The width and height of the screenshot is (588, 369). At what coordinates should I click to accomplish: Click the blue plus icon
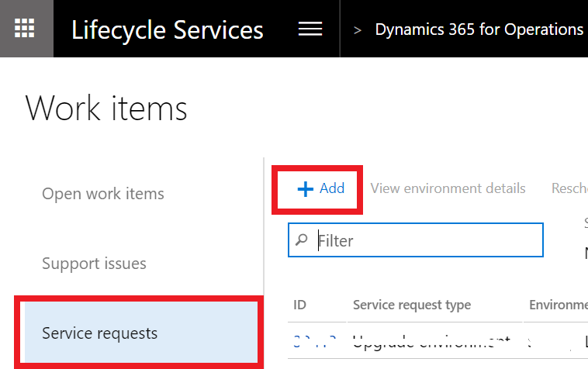click(306, 188)
